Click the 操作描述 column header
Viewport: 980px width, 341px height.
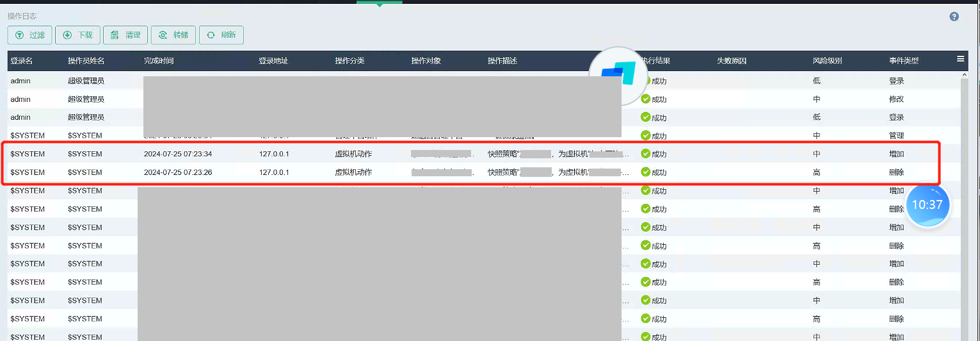pos(502,61)
